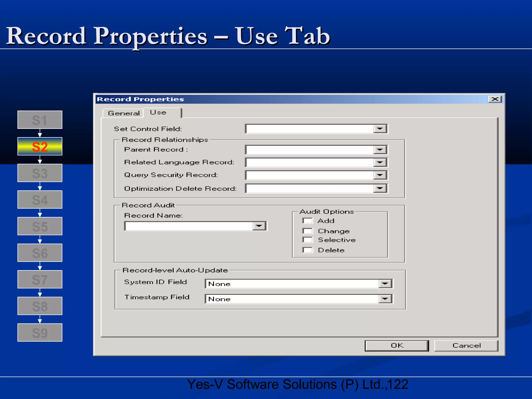Viewport: 532px width, 399px height.
Task: Click the Timestamp Field label
Action: click(157, 297)
